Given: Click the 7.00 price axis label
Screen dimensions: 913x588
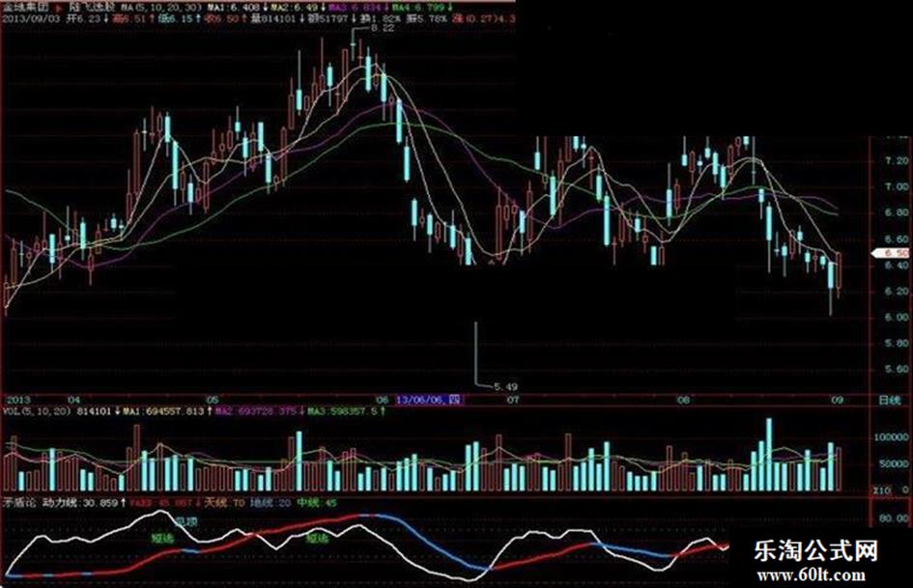Looking at the screenshot, I should click(x=896, y=186).
